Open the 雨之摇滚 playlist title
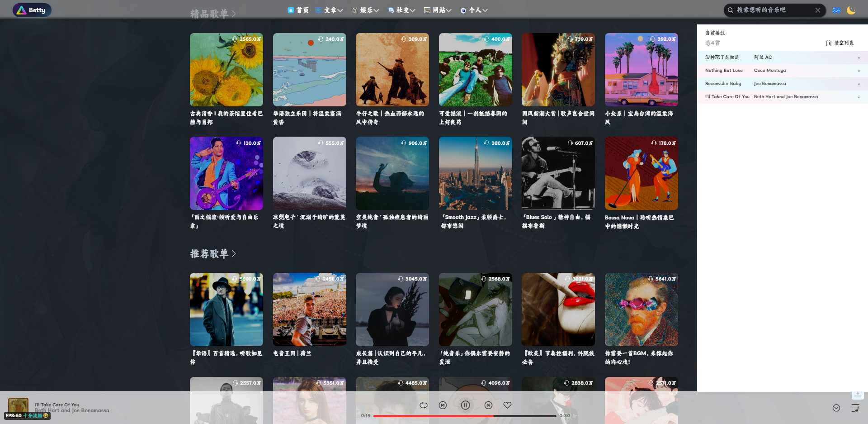 tap(225, 221)
